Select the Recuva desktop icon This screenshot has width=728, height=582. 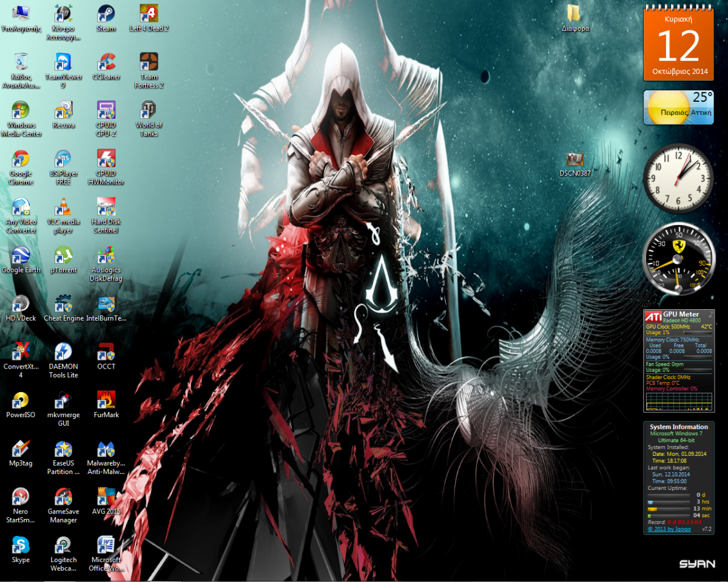pyautogui.click(x=63, y=115)
